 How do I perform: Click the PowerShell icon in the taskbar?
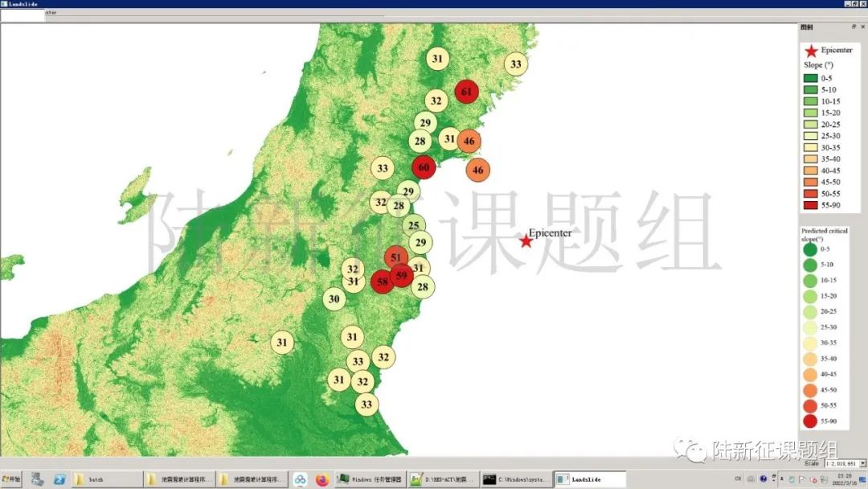pos(59,479)
